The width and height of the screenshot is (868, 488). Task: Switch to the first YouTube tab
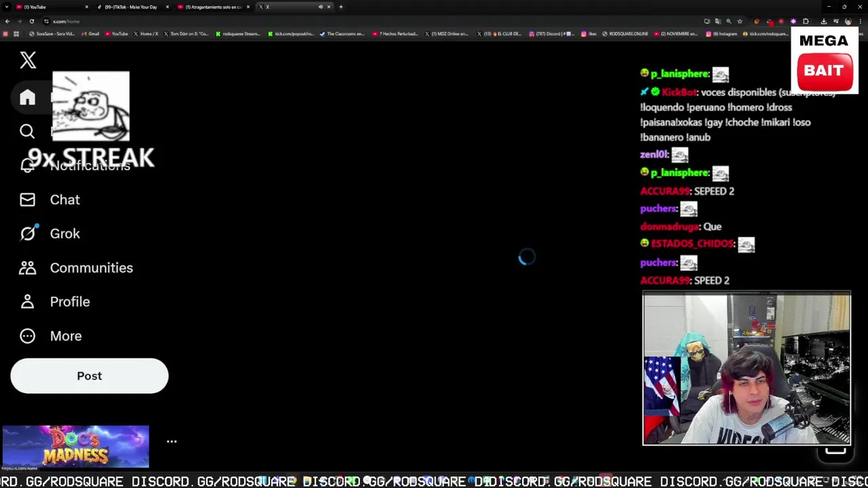click(53, 7)
